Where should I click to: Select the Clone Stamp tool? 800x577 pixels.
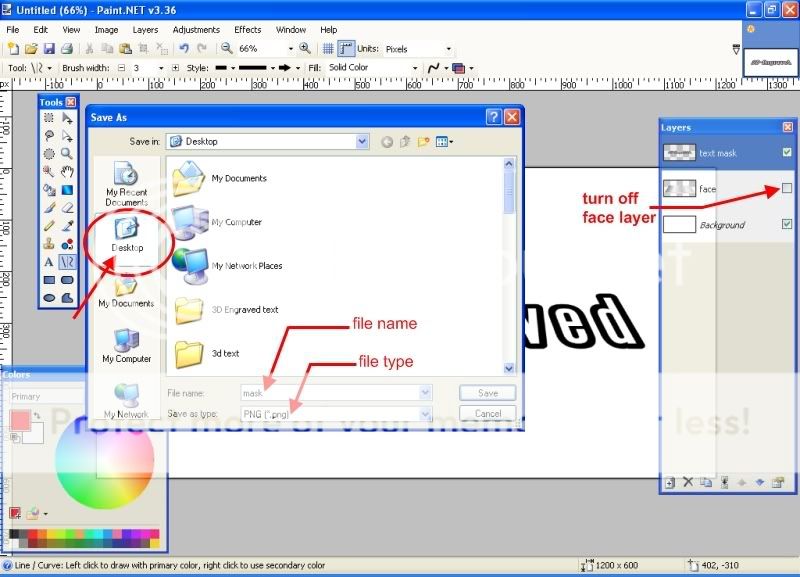click(49, 244)
